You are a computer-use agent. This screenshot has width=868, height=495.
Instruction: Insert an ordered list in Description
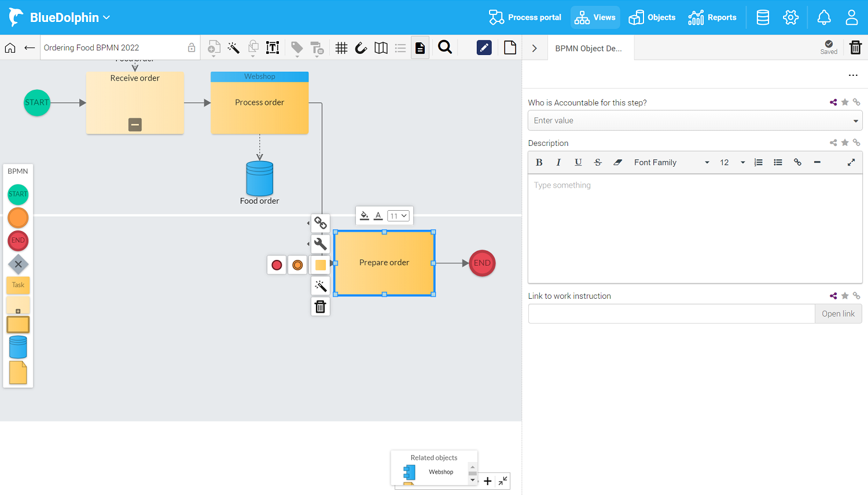759,163
